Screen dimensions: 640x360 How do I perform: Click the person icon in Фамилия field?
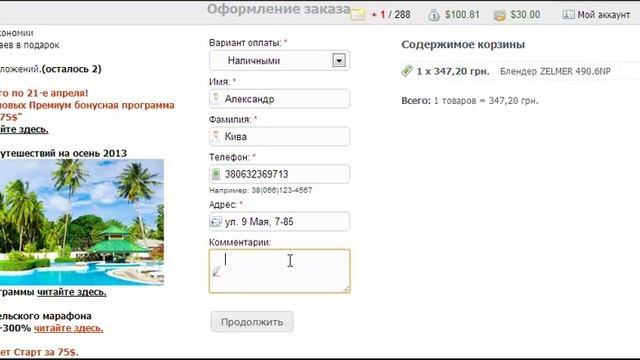216,136
